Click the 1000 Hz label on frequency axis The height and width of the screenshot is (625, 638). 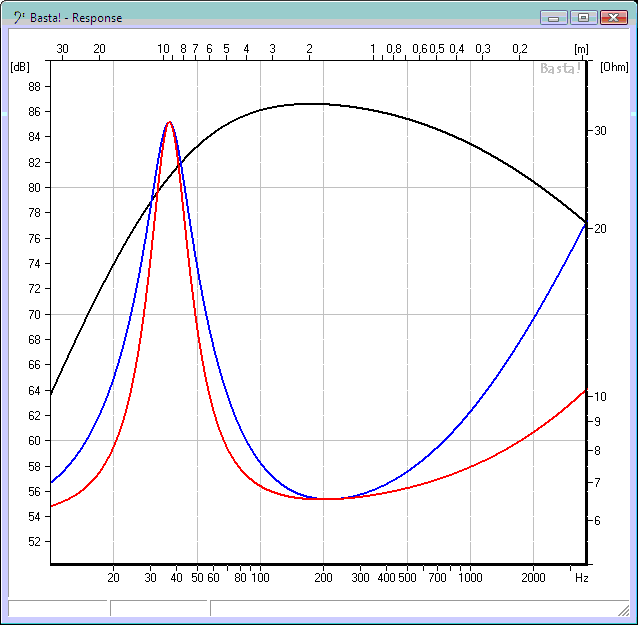click(470, 578)
